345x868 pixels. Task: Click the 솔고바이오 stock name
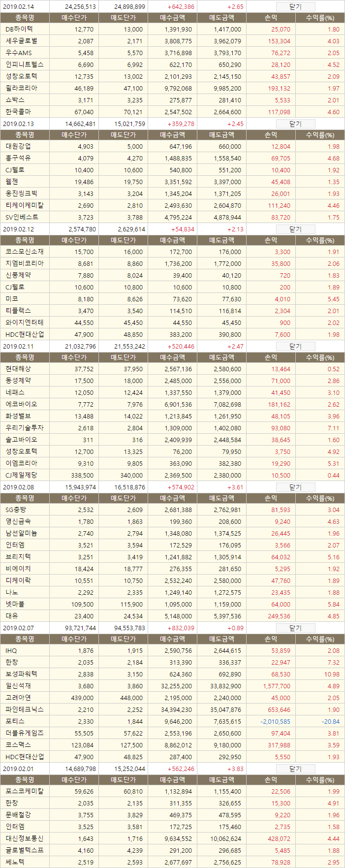pos(21,440)
